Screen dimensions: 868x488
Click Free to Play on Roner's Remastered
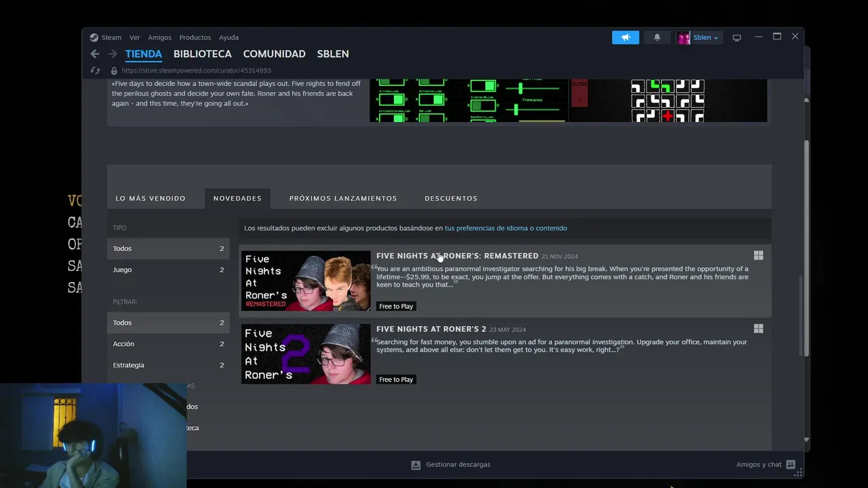pyautogui.click(x=396, y=306)
